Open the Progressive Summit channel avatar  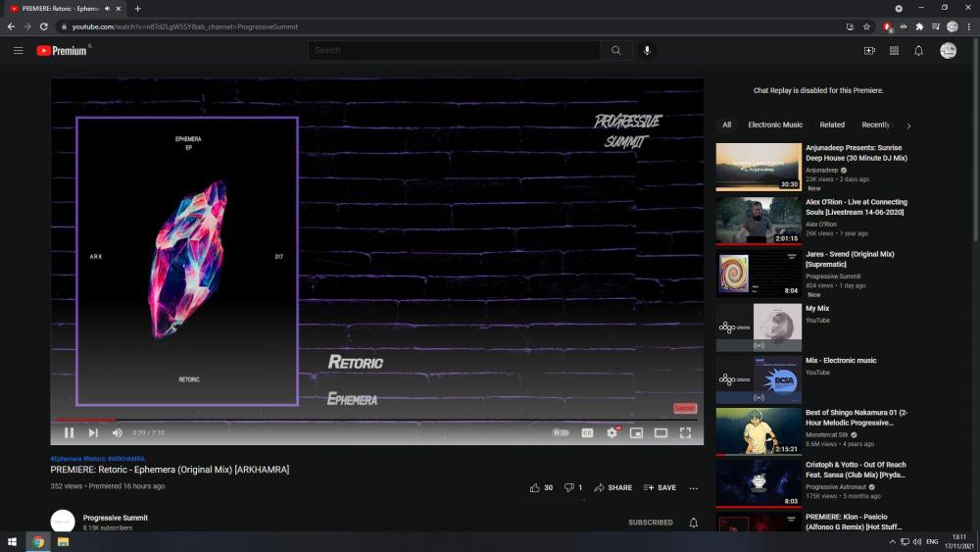point(63,521)
